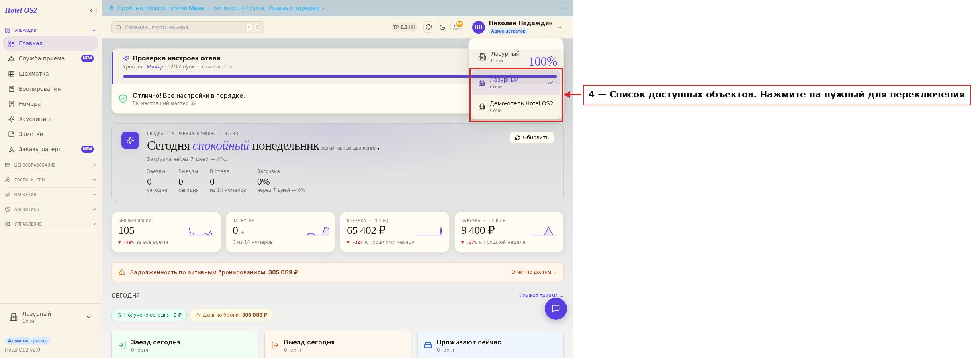Click the briefing sparkle icon tile

[130, 140]
